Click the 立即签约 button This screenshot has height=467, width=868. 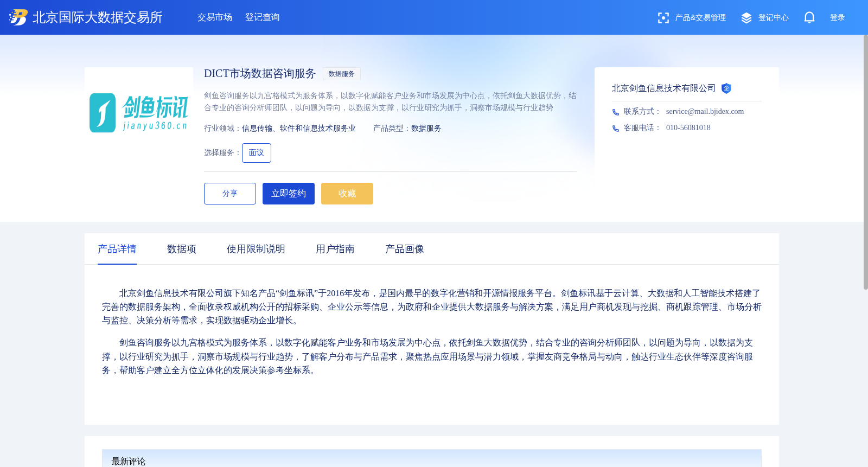coord(289,194)
